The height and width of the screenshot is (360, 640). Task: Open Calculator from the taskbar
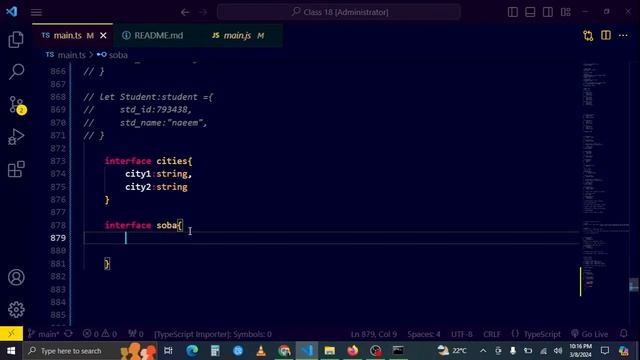[215, 351]
